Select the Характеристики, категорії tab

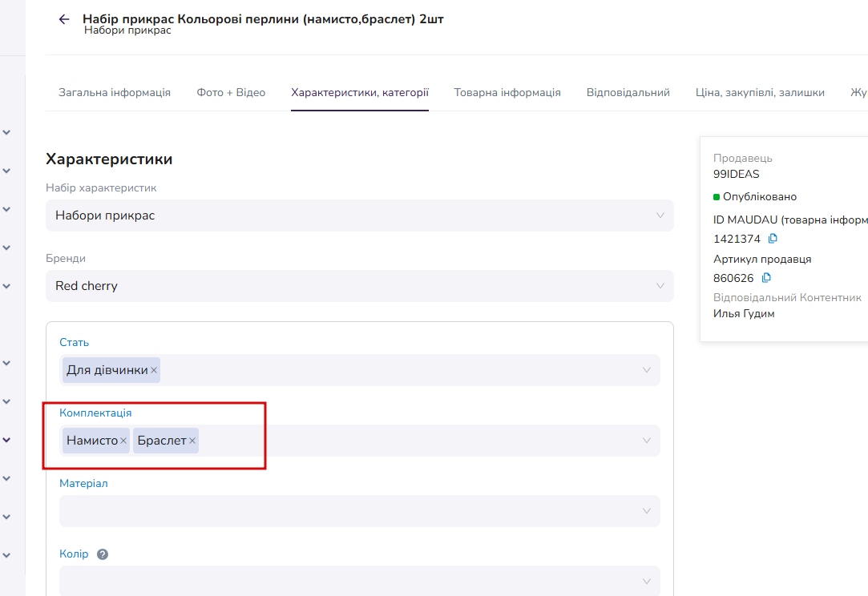pyautogui.click(x=360, y=93)
